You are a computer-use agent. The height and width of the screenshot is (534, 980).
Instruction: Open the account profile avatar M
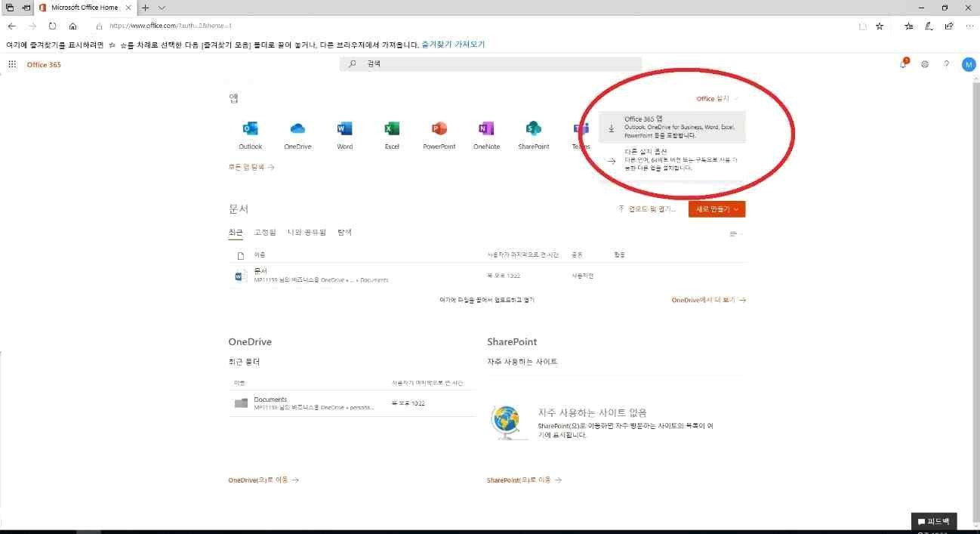tap(969, 65)
